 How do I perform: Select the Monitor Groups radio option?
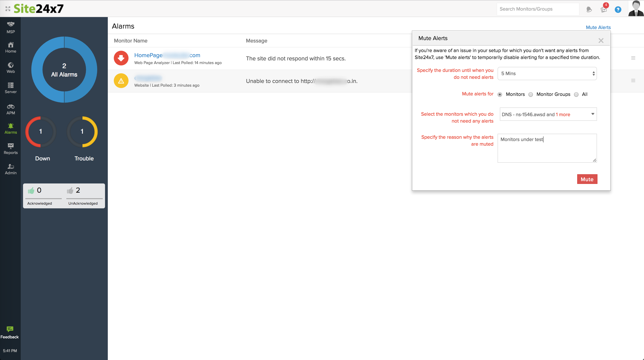tap(530, 94)
